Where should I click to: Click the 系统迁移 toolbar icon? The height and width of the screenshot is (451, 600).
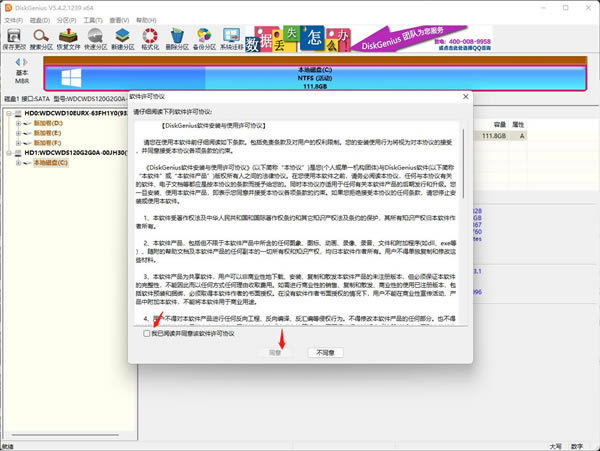pos(232,39)
